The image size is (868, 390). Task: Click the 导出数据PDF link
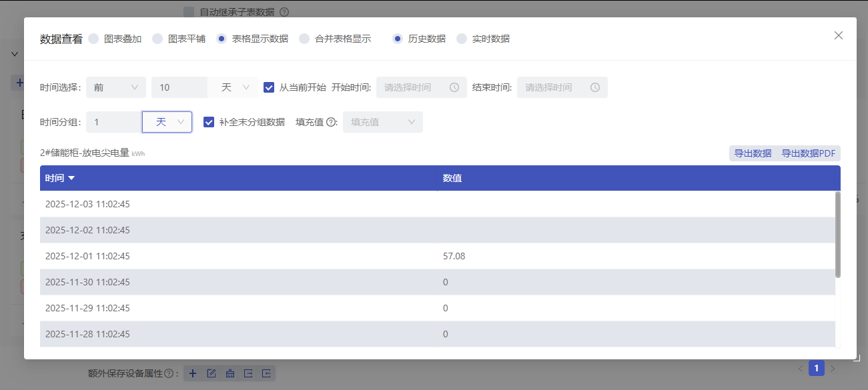809,153
